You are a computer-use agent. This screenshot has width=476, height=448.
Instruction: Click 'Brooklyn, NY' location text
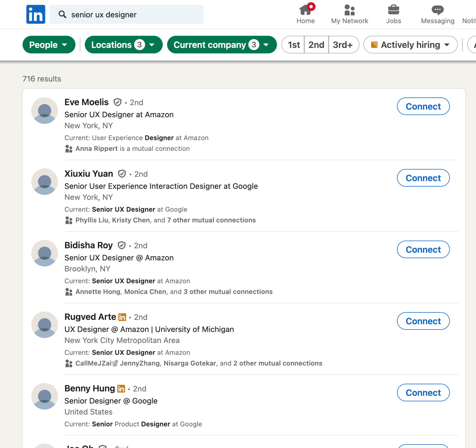coord(87,269)
